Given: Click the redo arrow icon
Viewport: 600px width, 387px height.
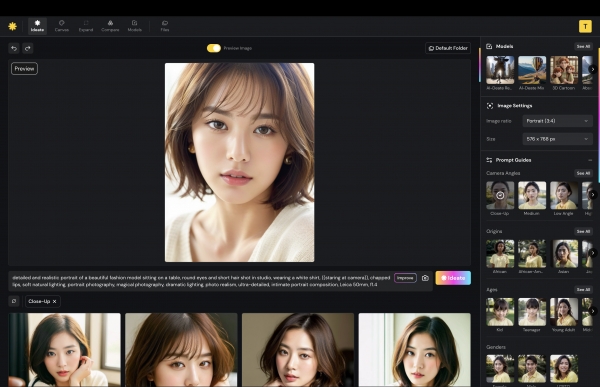Looking at the screenshot, I should click(x=28, y=48).
